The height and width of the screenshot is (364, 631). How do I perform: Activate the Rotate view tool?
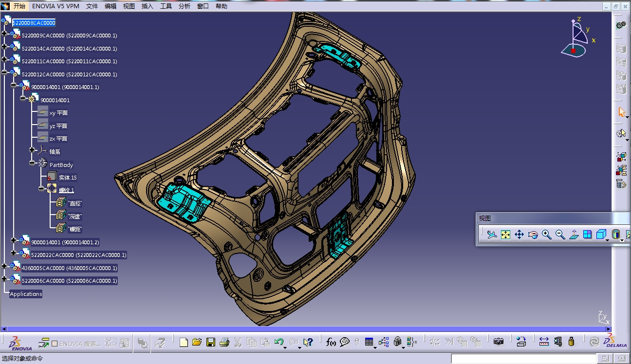[533, 235]
